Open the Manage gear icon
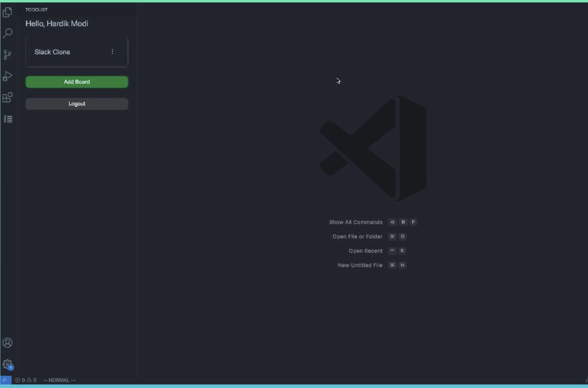This screenshot has height=388, width=588. (7, 364)
